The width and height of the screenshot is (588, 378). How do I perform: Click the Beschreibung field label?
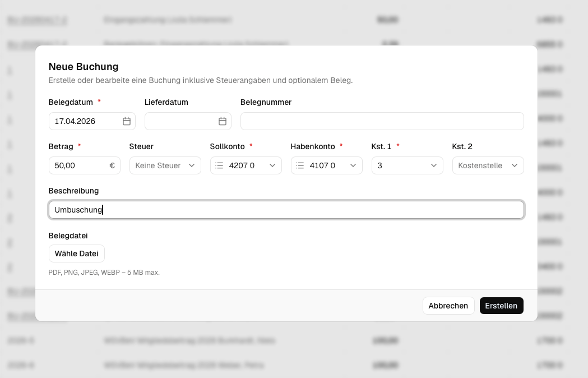tap(73, 191)
